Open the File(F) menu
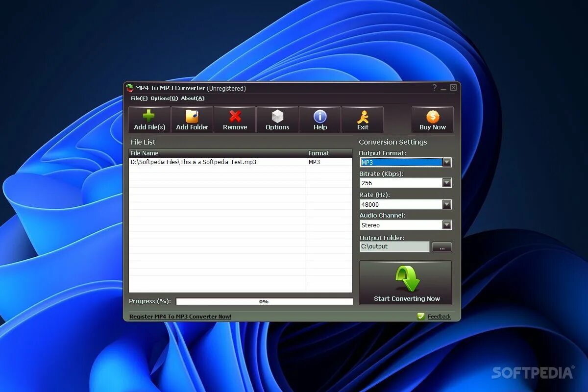 (x=139, y=98)
